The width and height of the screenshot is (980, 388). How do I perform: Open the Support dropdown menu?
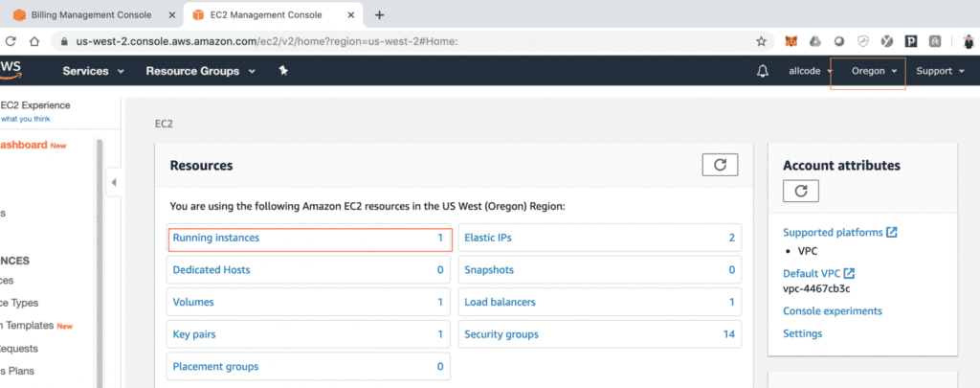941,71
